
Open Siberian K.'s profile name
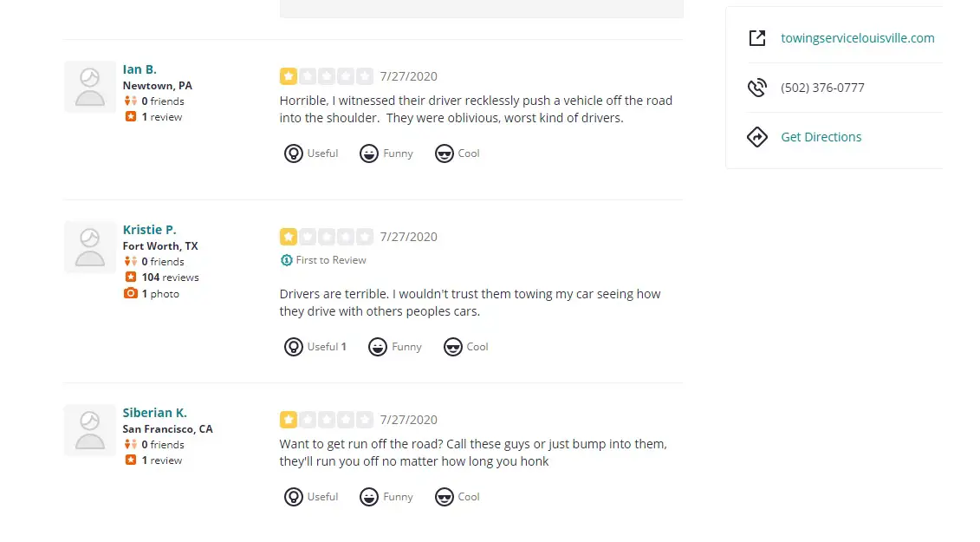point(154,413)
